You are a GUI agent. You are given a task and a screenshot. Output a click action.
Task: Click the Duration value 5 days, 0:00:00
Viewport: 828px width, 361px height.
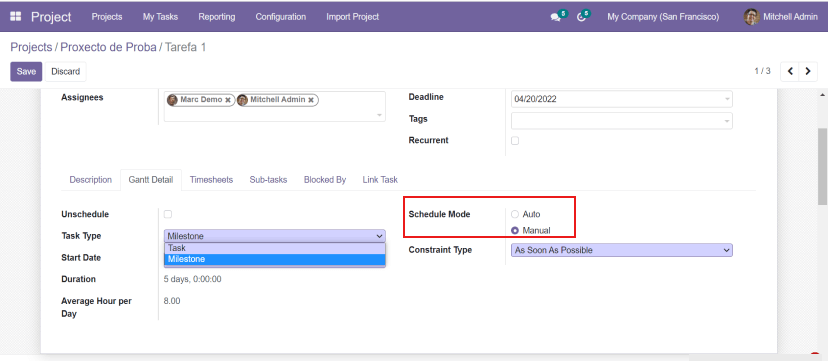(x=193, y=279)
